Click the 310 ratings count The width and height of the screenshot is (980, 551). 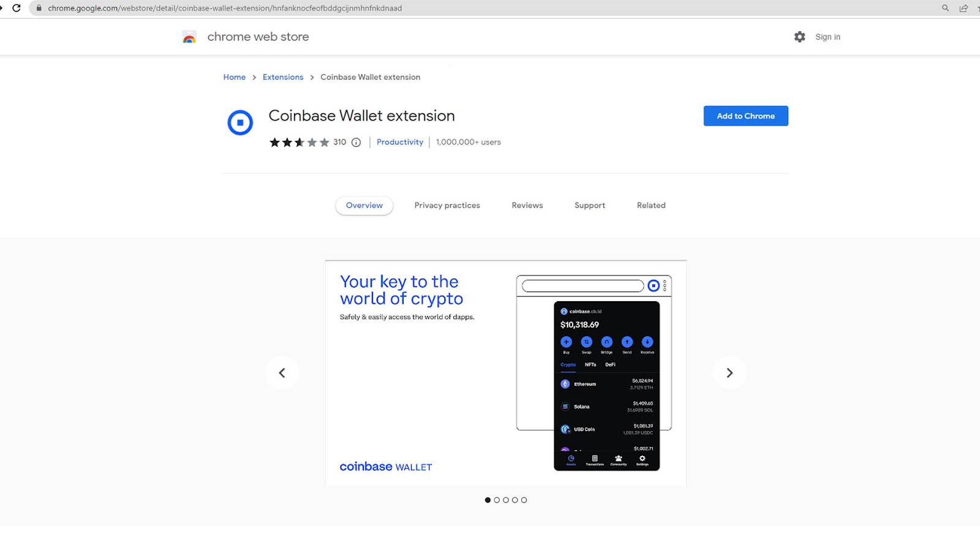[340, 142]
